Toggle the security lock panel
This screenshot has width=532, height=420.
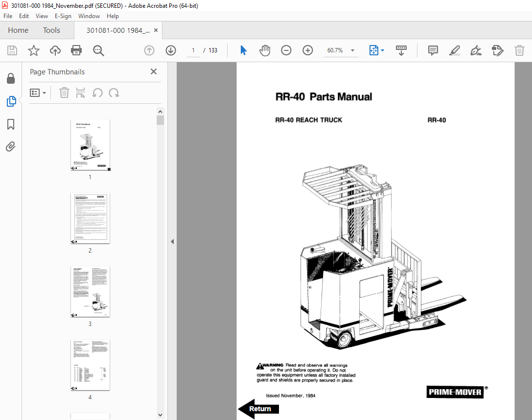pos(11,78)
